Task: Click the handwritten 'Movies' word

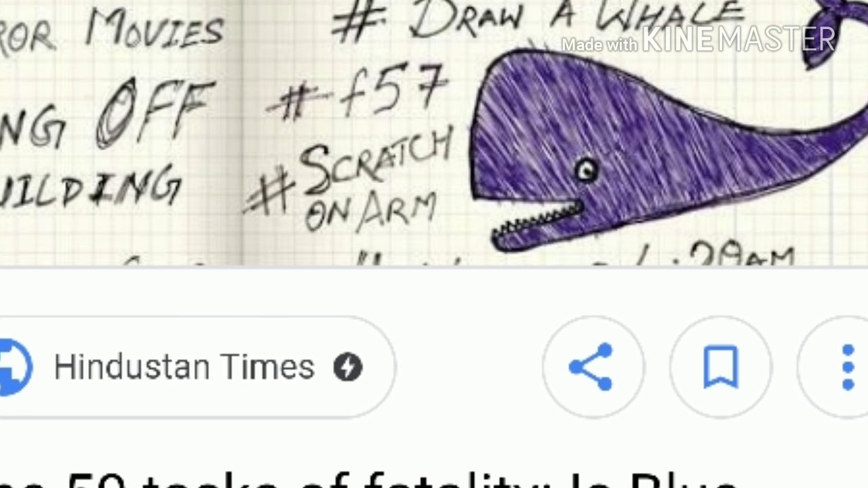Action: (x=154, y=29)
